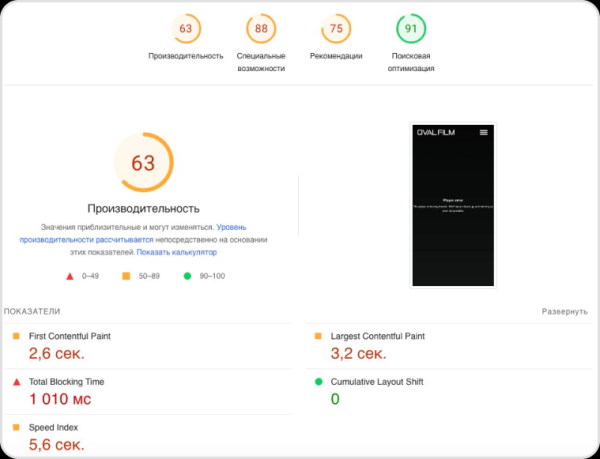Click the 63 performance score gauge at top

tap(185, 29)
